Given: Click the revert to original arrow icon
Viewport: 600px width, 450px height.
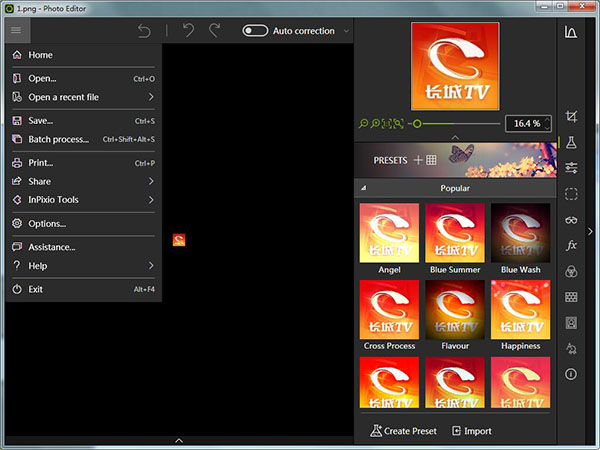Looking at the screenshot, I should (x=144, y=31).
